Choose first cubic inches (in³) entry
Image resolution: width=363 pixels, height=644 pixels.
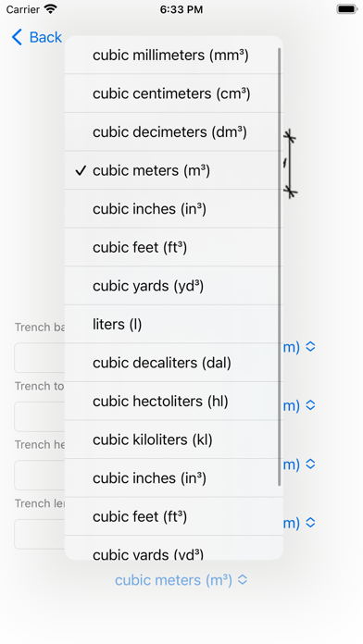[174, 208]
